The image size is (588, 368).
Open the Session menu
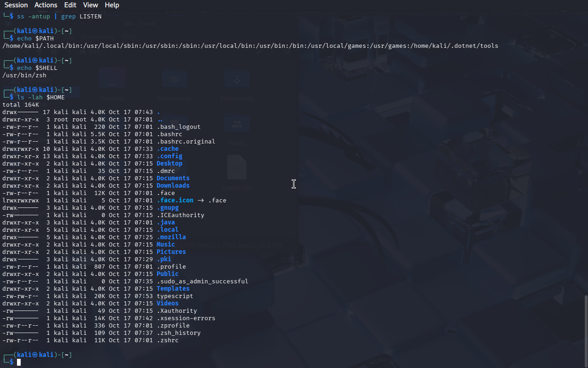pyautogui.click(x=16, y=5)
